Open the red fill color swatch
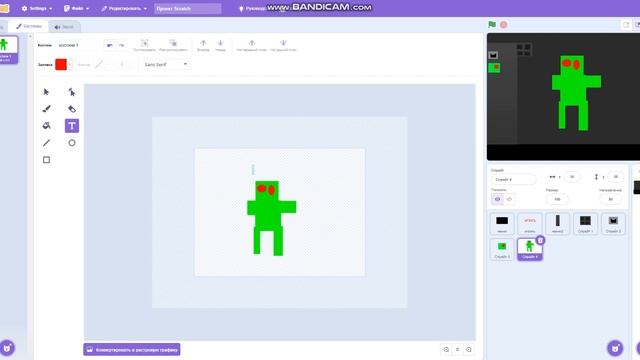640x360 pixels. pyautogui.click(x=61, y=64)
